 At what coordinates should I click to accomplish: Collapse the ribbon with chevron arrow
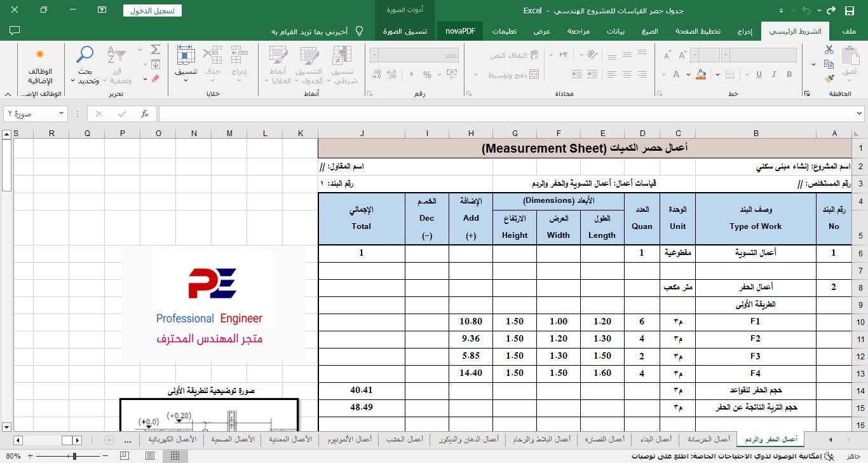(6, 94)
